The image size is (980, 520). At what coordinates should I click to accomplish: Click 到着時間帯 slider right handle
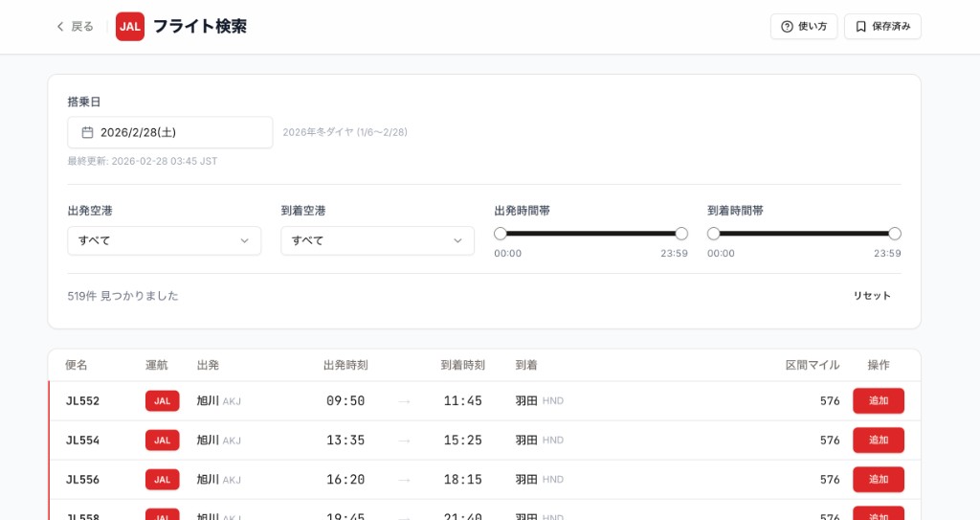(x=895, y=234)
